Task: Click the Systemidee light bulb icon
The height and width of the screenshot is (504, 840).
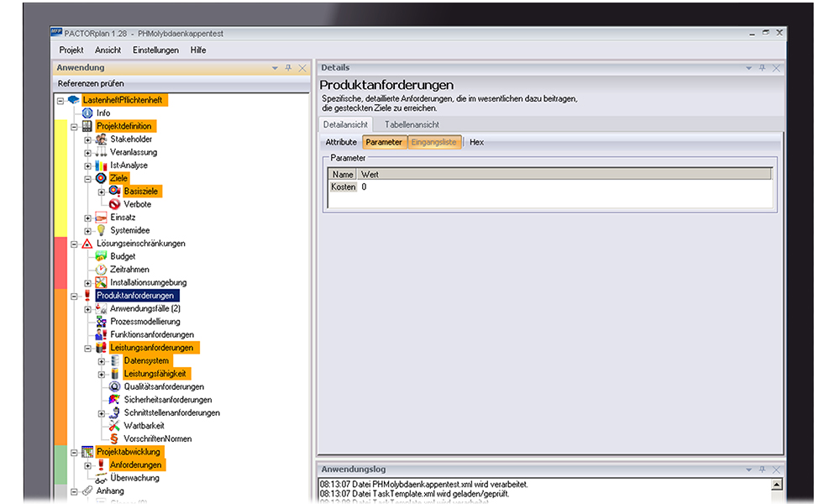Action: pos(101,230)
